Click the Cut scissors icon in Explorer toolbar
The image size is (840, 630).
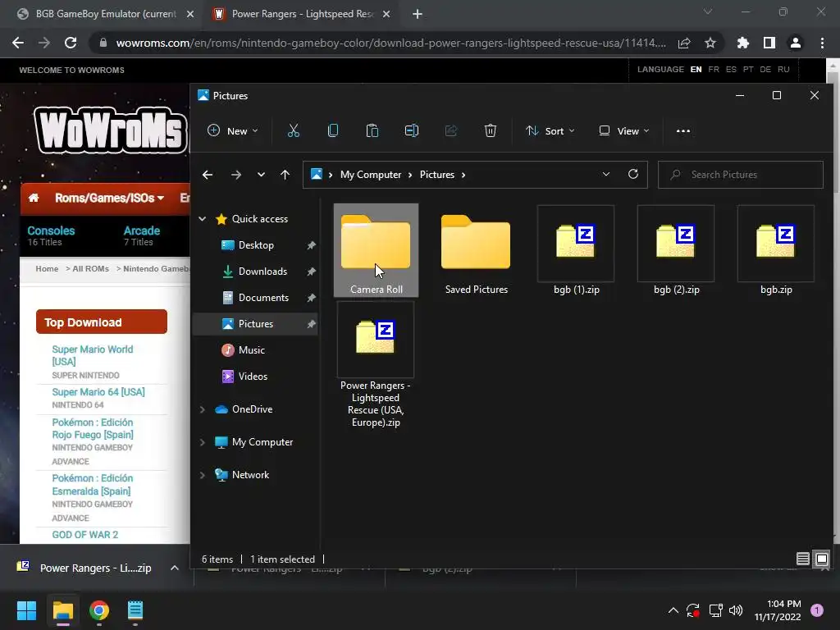[x=293, y=130]
